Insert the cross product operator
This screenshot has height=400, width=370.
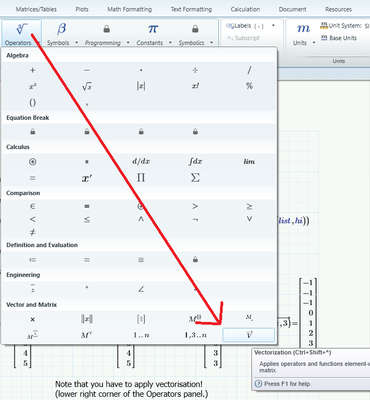click(32, 319)
